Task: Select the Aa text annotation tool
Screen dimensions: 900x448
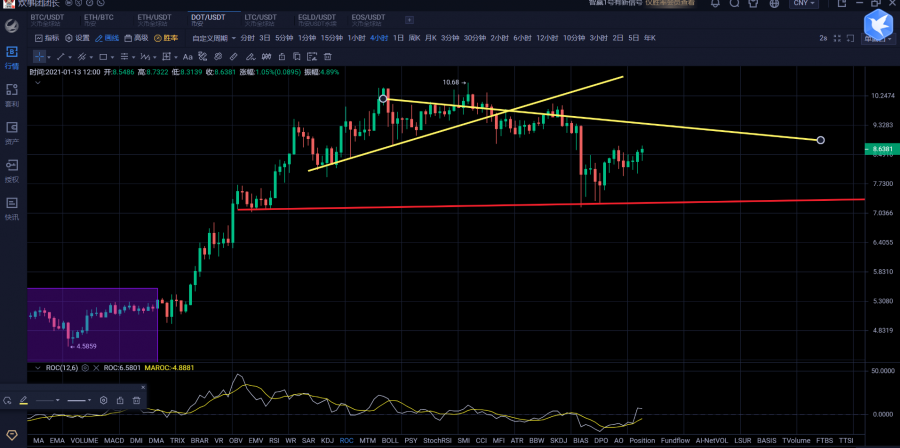Action: (x=188, y=57)
